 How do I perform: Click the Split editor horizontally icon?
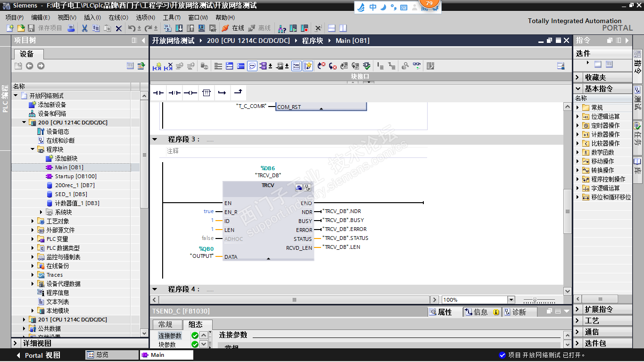click(332, 28)
